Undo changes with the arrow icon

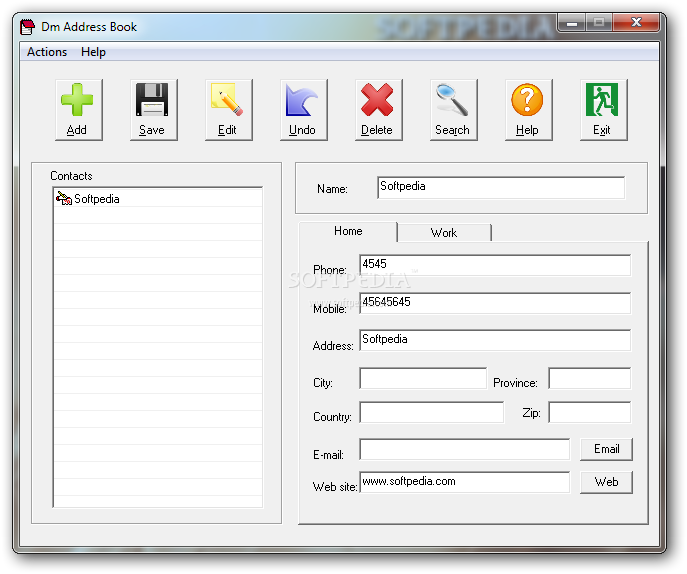click(x=304, y=110)
